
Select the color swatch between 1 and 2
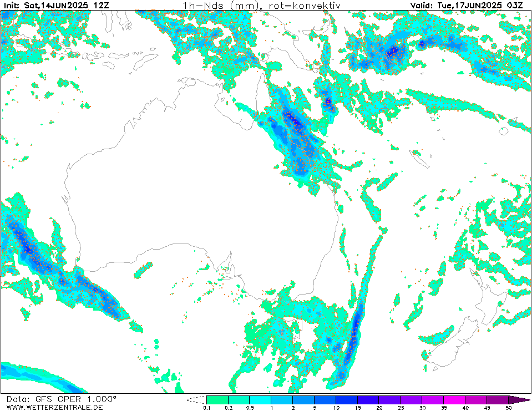[282, 400]
